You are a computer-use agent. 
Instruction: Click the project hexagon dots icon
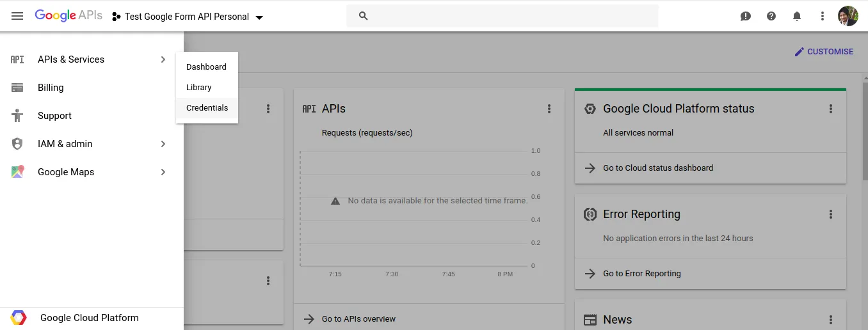pos(117,17)
